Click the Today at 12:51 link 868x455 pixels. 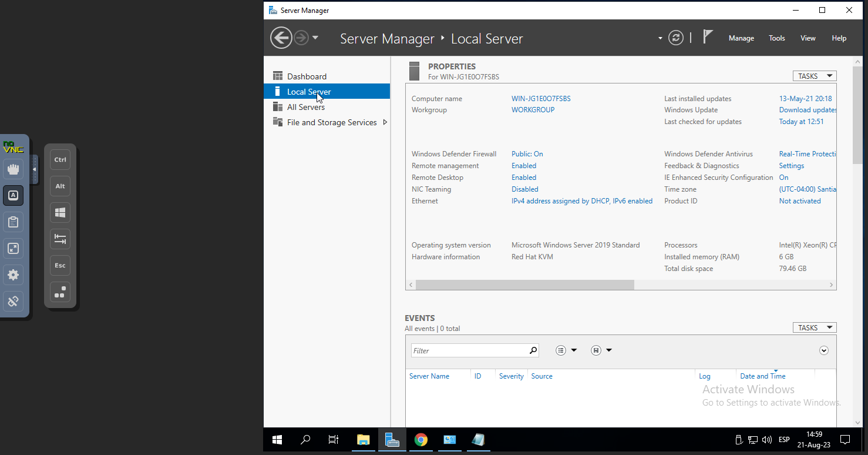(801, 122)
